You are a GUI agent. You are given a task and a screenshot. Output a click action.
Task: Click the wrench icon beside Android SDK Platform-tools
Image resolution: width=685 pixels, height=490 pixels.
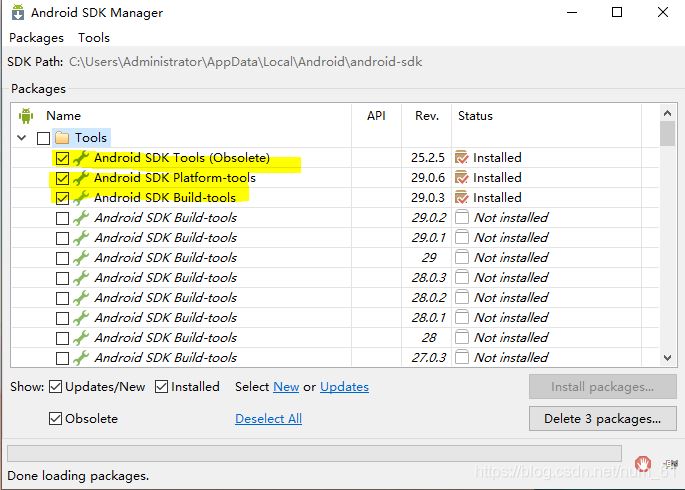pyautogui.click(x=81, y=178)
